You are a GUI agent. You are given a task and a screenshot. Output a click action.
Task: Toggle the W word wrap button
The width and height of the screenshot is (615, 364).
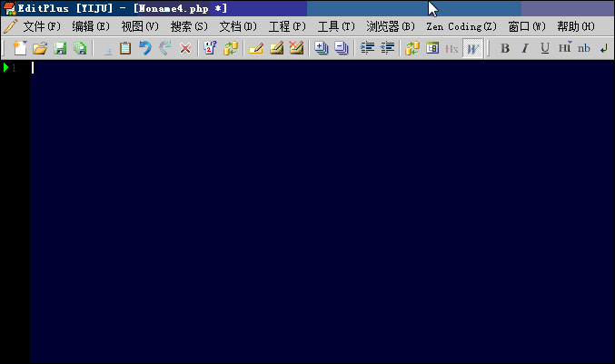(472, 48)
